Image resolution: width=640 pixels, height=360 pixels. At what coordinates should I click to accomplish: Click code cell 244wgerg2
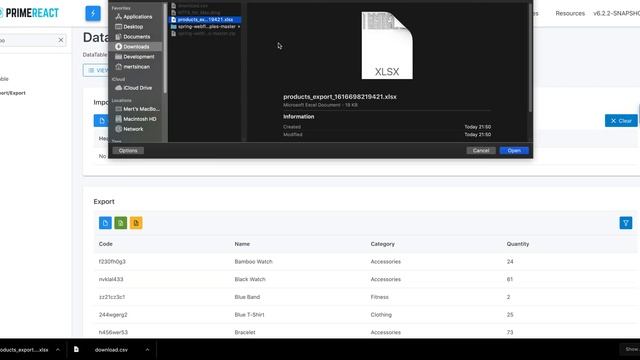113,315
